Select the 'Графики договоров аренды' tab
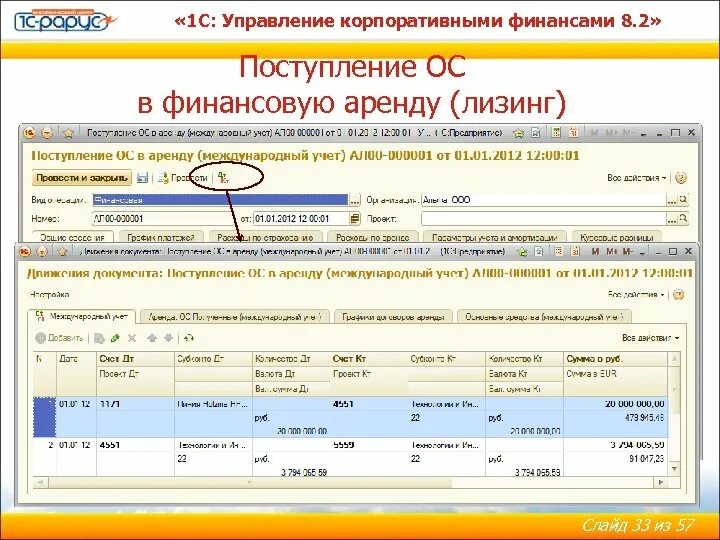This screenshot has width=720, height=540. 393,316
